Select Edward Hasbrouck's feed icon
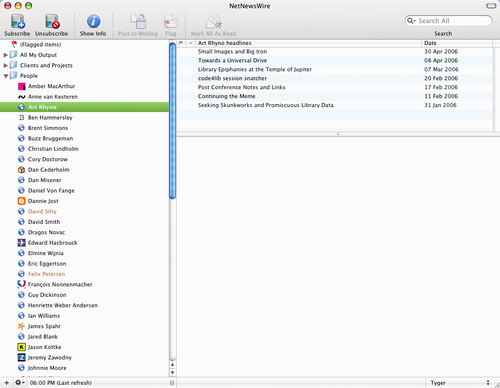Screen dimensions: 500x388 click(x=21, y=243)
